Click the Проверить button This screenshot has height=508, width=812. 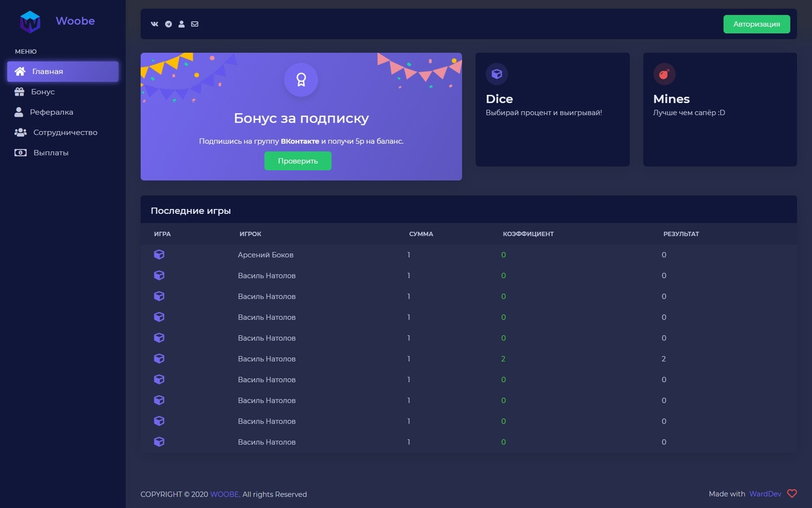(298, 161)
